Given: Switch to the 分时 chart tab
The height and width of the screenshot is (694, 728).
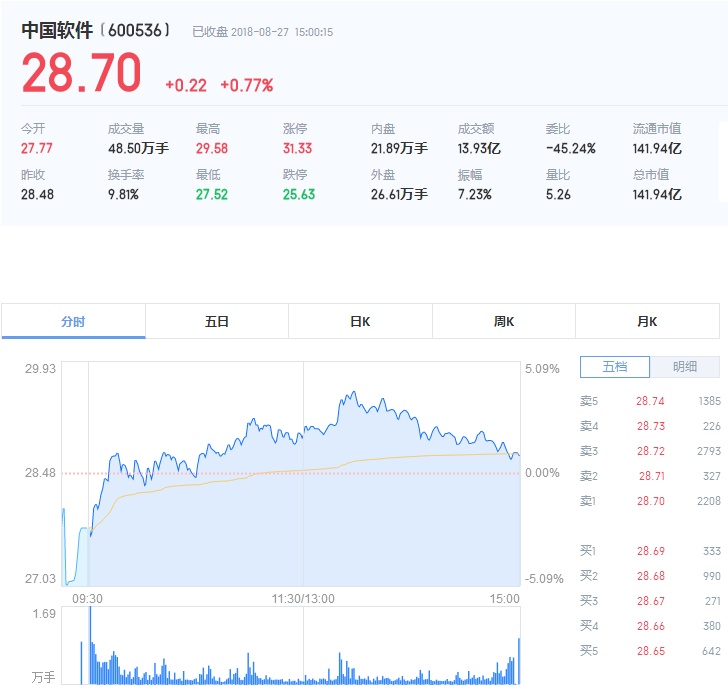Looking at the screenshot, I should (x=73, y=321).
